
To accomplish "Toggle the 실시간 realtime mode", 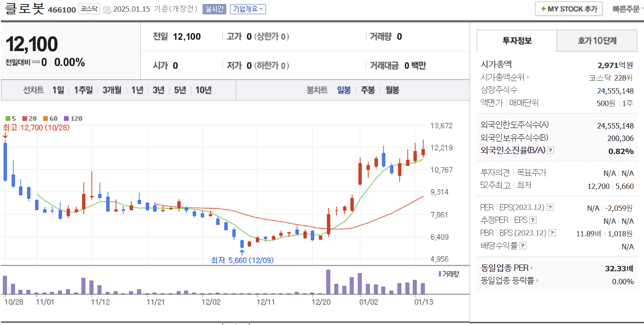I will point(216,9).
